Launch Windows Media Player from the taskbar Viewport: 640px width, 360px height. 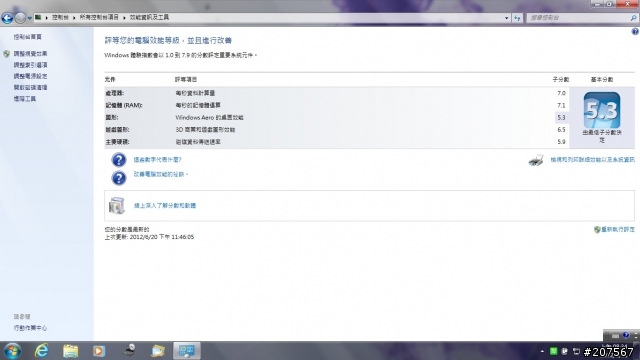pyautogui.click(x=99, y=351)
